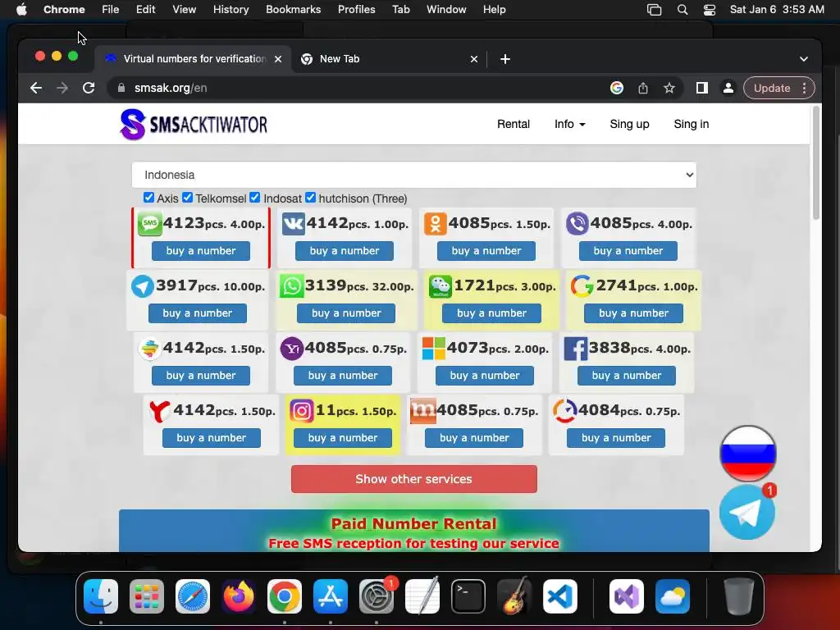Close the New Tab tab
The image size is (840, 630).
tap(473, 59)
